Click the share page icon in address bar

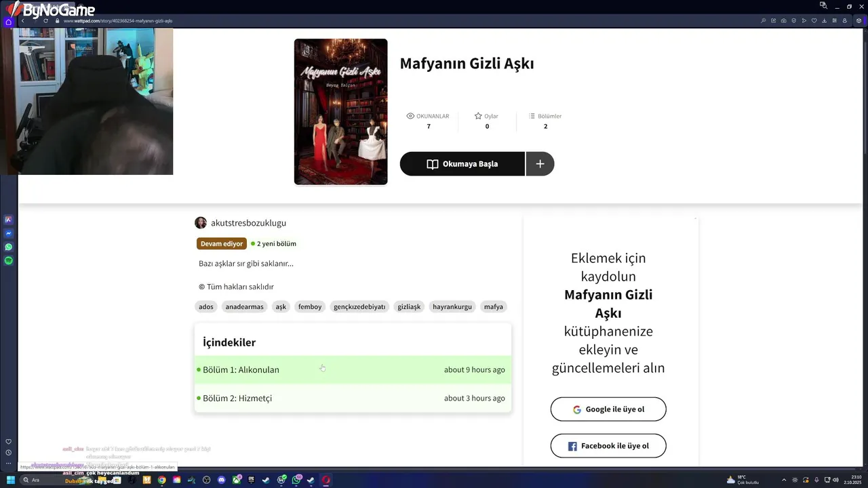pos(773,21)
